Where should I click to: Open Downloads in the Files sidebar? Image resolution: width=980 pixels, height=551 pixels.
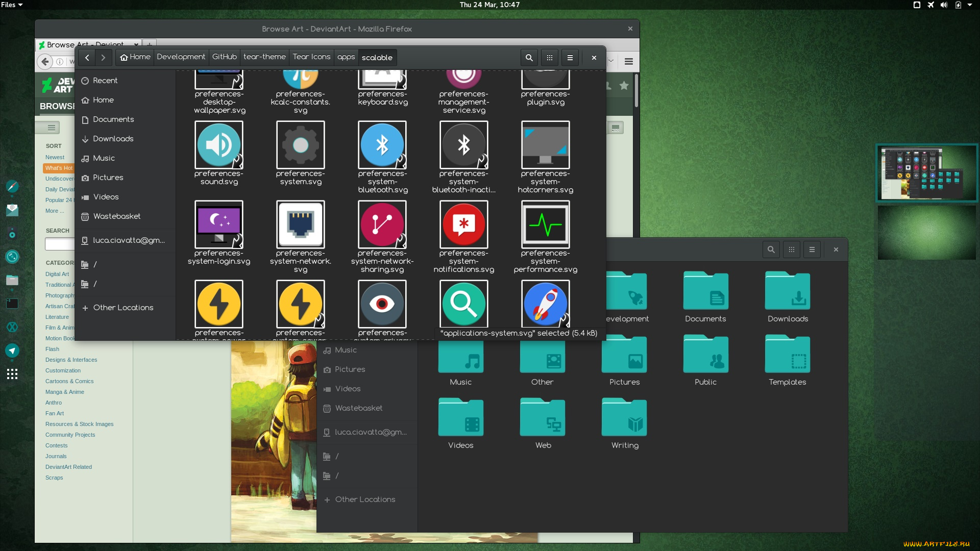point(113,139)
